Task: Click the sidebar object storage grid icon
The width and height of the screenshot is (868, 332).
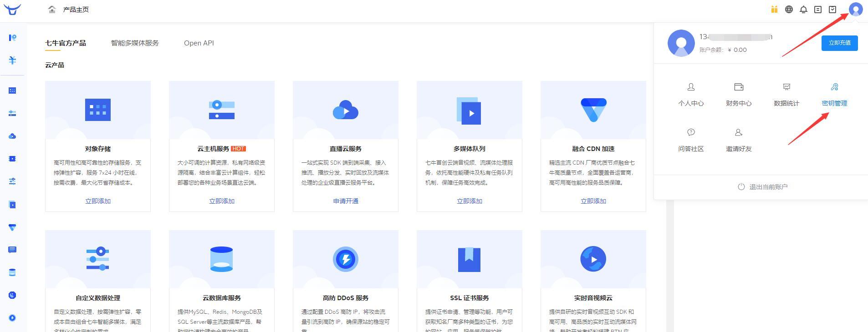Action: point(12,91)
